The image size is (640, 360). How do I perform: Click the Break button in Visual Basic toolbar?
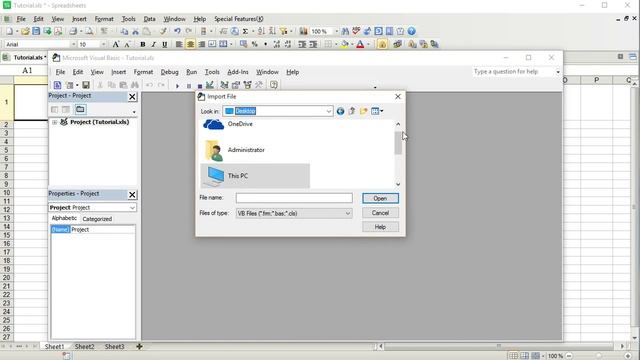189,86
